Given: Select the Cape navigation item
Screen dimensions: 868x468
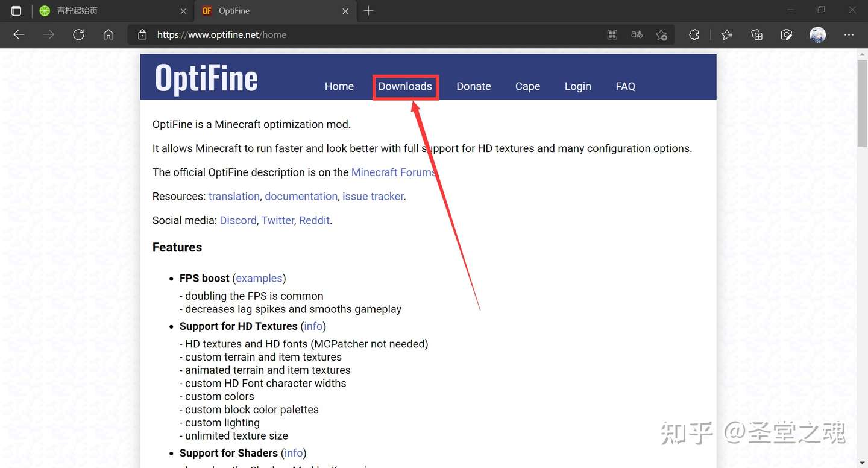Looking at the screenshot, I should pyautogui.click(x=527, y=86).
